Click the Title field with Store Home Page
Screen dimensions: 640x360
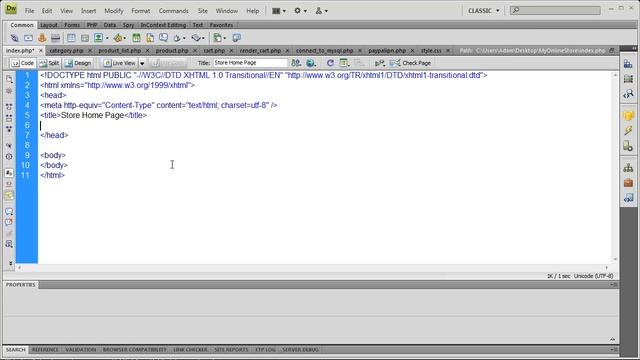(x=250, y=63)
